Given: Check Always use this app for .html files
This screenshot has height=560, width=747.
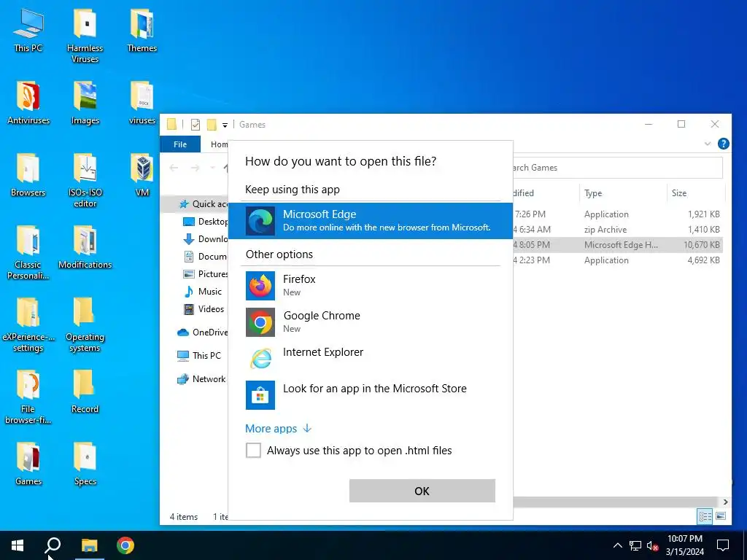Looking at the screenshot, I should pyautogui.click(x=253, y=450).
